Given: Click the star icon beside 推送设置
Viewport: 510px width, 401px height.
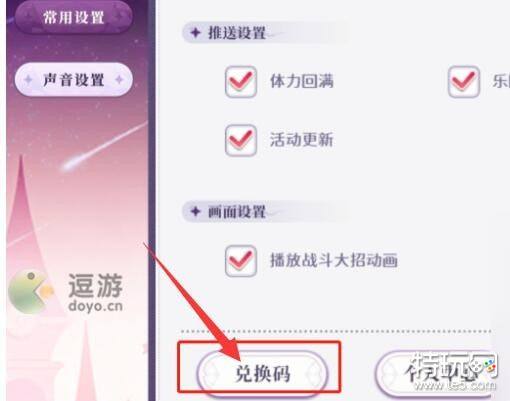Looking at the screenshot, I should coord(195,33).
